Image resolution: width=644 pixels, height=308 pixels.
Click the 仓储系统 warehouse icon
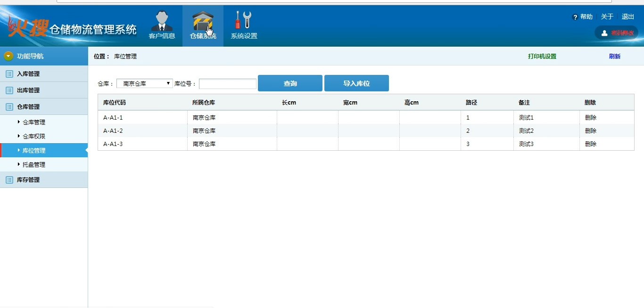tap(203, 21)
